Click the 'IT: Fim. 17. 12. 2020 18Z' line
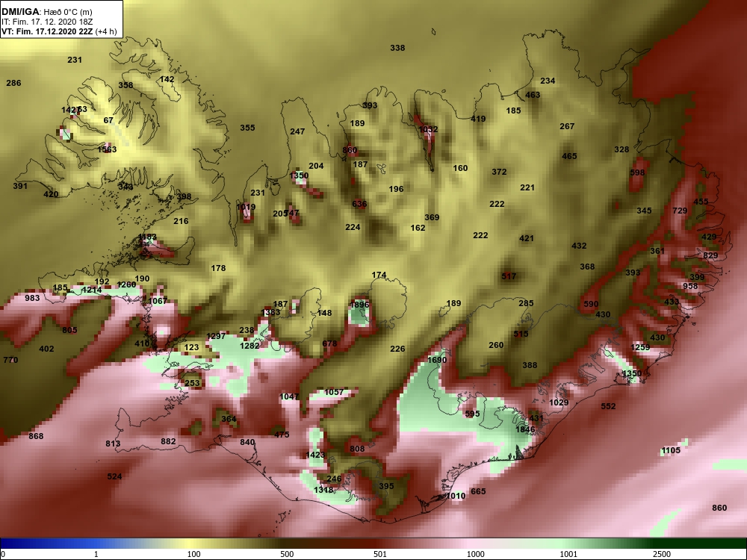 (46, 22)
